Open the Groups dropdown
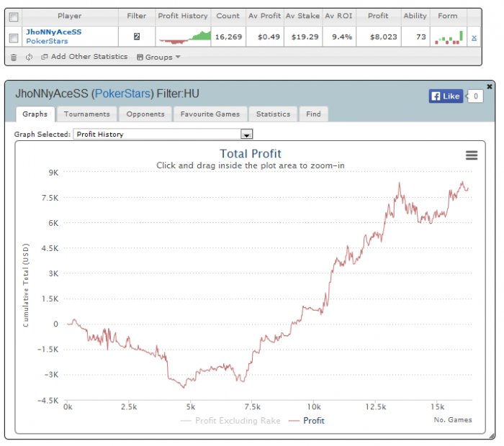504x446 pixels. pyautogui.click(x=158, y=57)
